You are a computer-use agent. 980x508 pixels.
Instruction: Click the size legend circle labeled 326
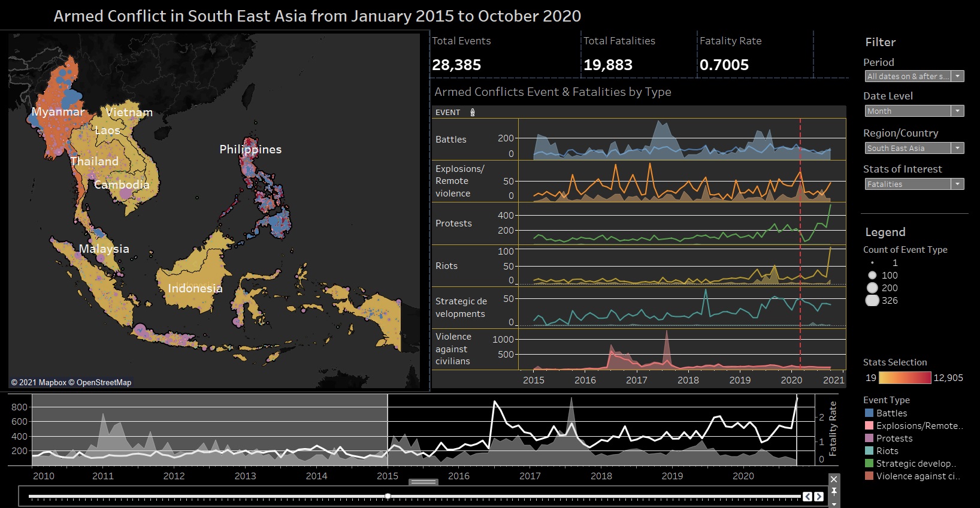click(872, 301)
